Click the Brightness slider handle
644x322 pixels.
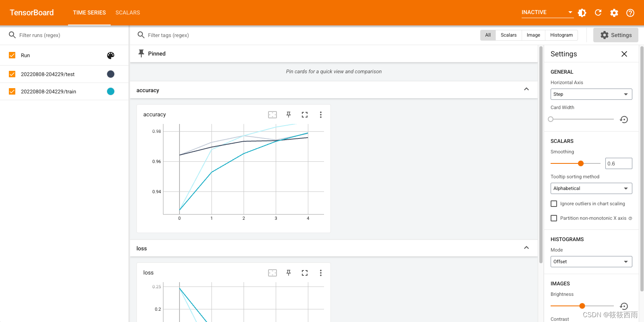[x=582, y=306]
